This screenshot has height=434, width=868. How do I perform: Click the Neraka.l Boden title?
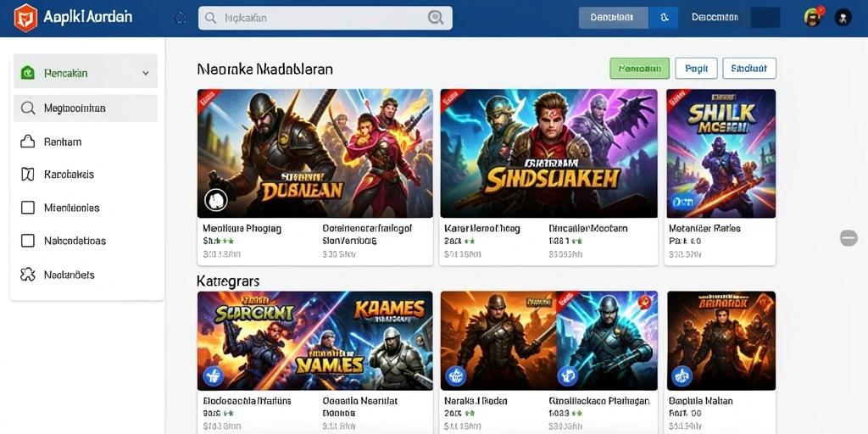pos(476,400)
